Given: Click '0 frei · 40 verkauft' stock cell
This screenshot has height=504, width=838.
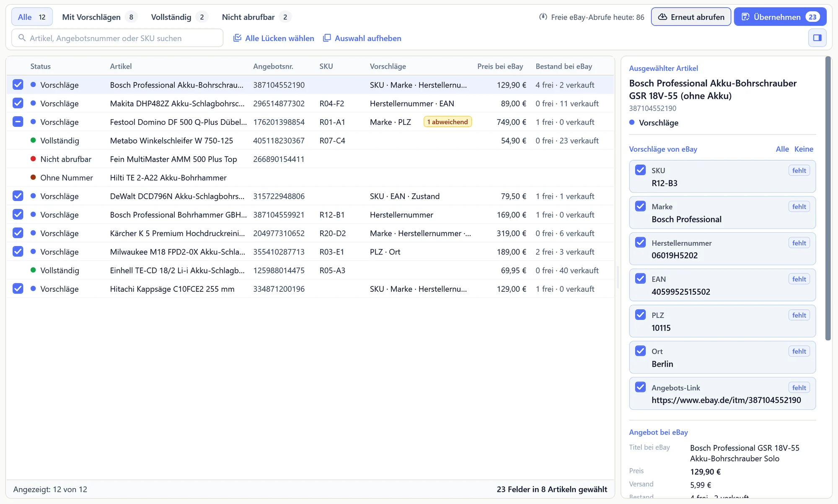Looking at the screenshot, I should point(567,270).
